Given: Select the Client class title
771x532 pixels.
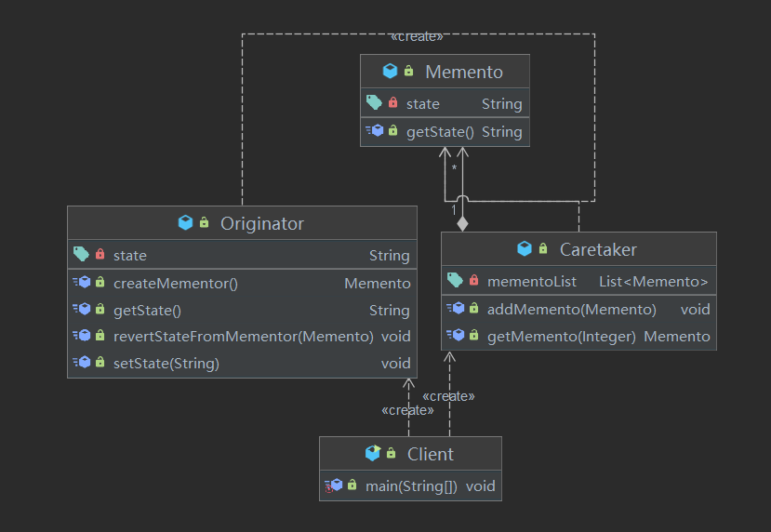Looking at the screenshot, I should pyautogui.click(x=431, y=454).
